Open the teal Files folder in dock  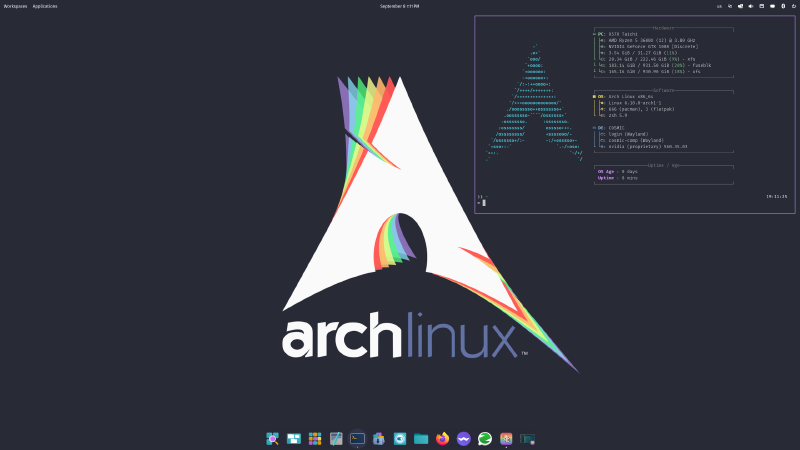coord(421,438)
